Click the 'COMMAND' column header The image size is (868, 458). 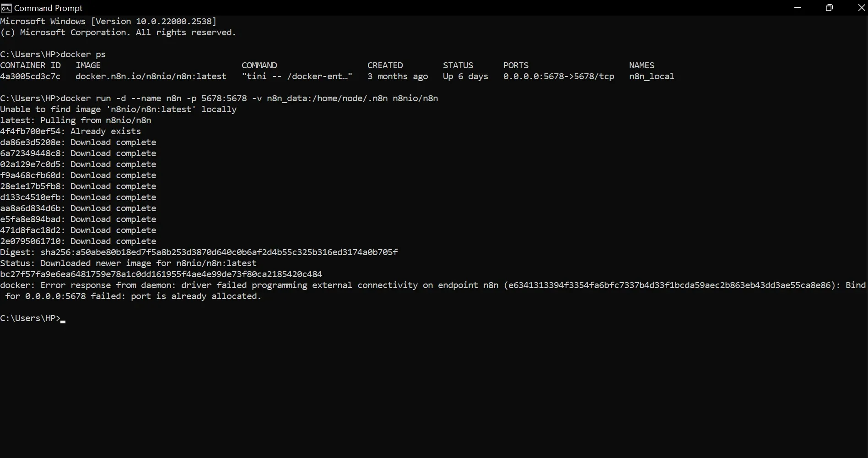(x=259, y=65)
